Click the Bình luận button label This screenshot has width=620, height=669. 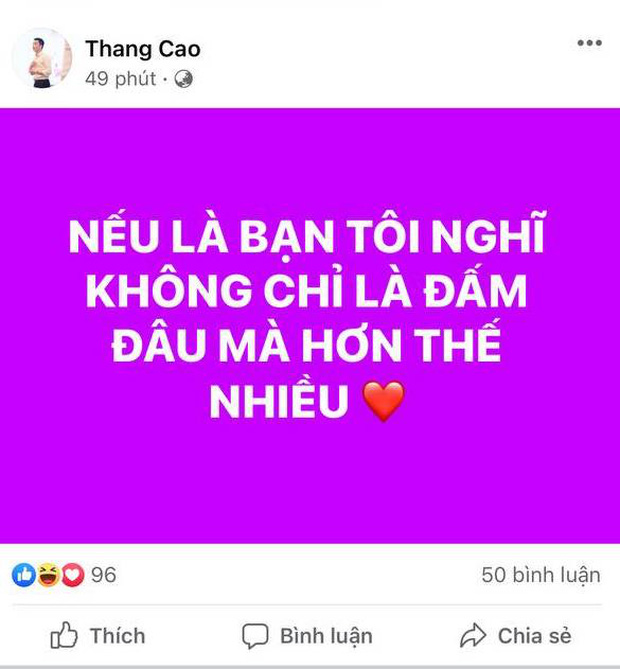click(x=326, y=636)
